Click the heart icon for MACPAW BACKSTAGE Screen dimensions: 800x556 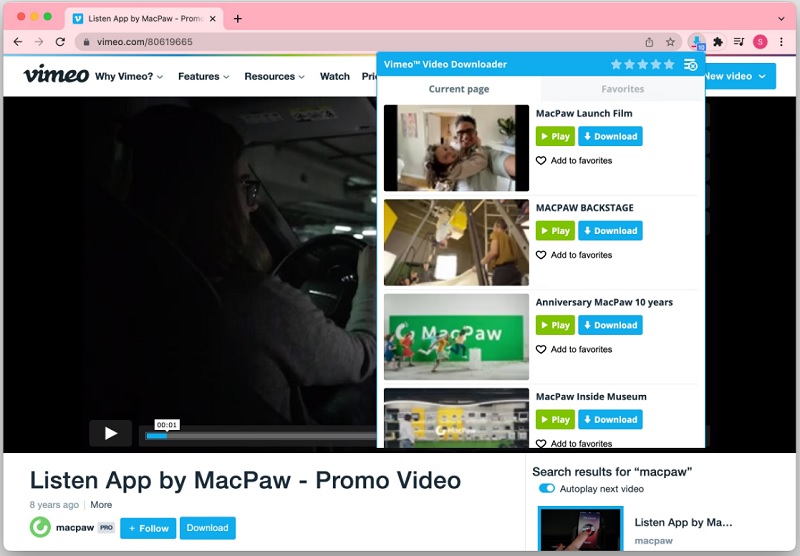pos(541,255)
